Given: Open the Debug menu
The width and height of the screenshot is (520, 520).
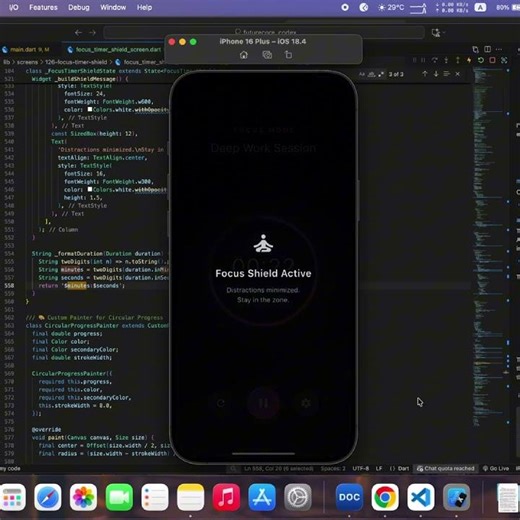Looking at the screenshot, I should point(79,7).
